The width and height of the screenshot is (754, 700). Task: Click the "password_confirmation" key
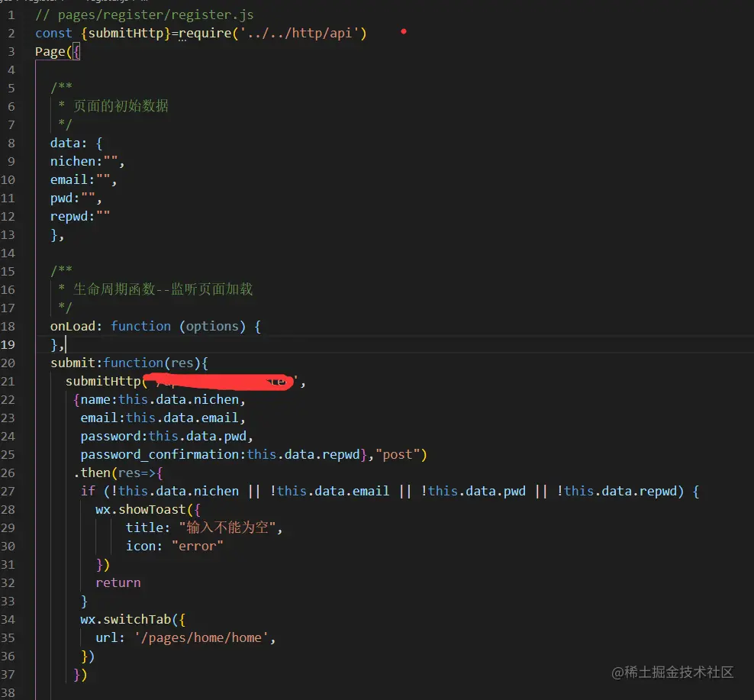(x=159, y=455)
